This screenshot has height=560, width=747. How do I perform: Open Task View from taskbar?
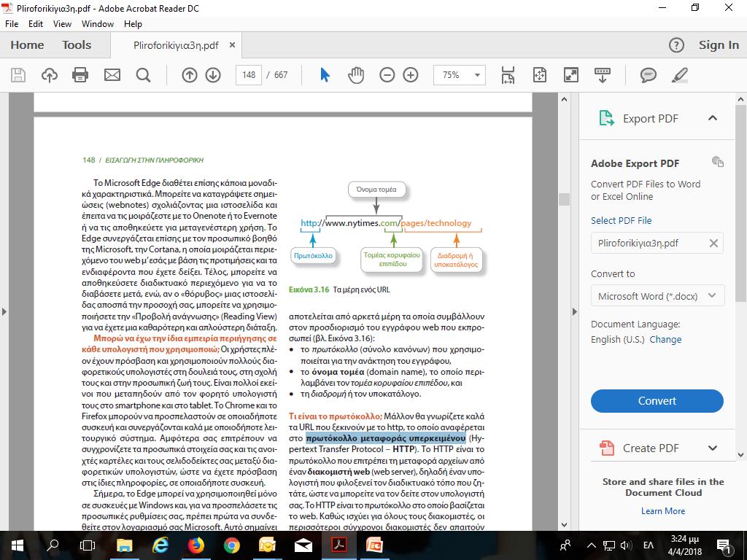tap(88, 545)
